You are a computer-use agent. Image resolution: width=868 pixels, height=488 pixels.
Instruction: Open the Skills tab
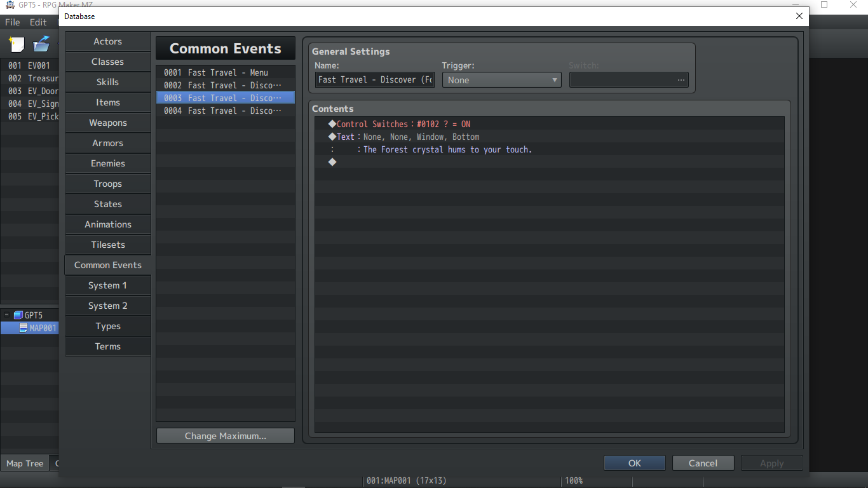pos(108,82)
